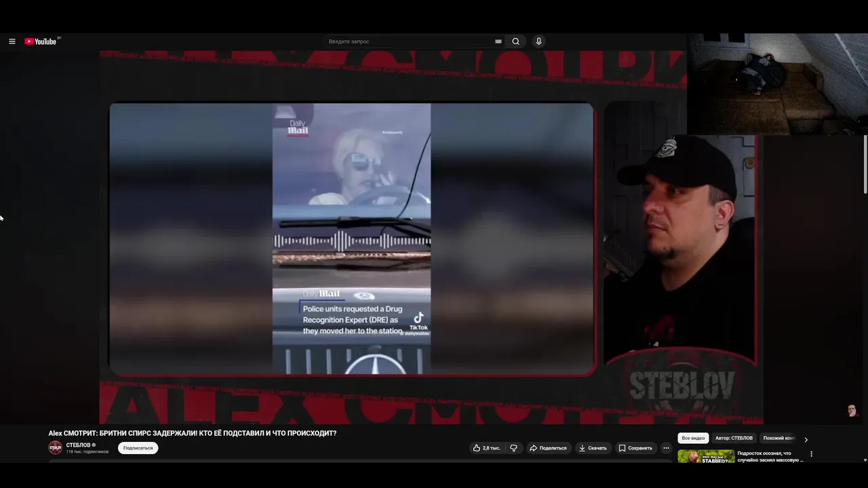Click the video title 'Alex СМОТРИТ: БРИТНИ СПИРС'
The height and width of the screenshot is (488, 868).
pyautogui.click(x=192, y=433)
